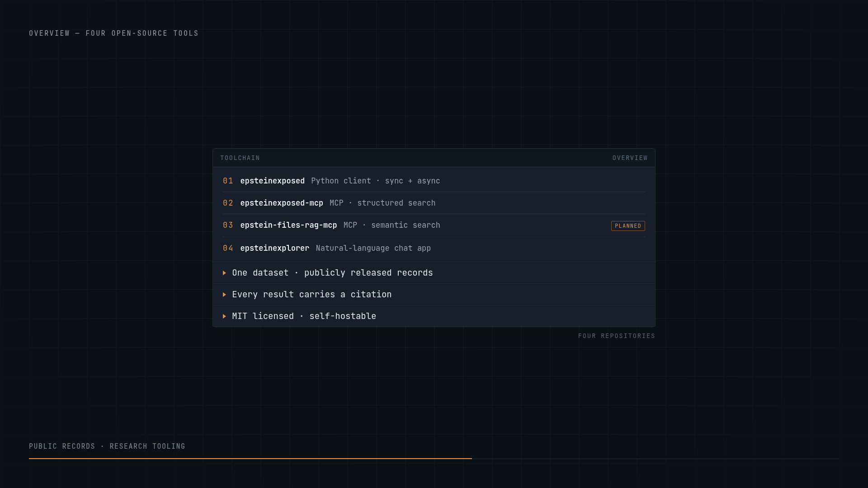The image size is (868, 488).
Task: Click number 01 in the list
Action: point(228,181)
